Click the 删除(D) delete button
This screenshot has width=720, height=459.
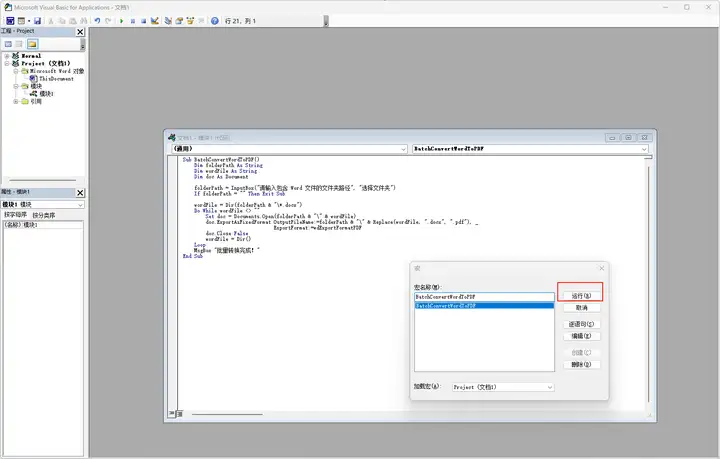tap(581, 365)
